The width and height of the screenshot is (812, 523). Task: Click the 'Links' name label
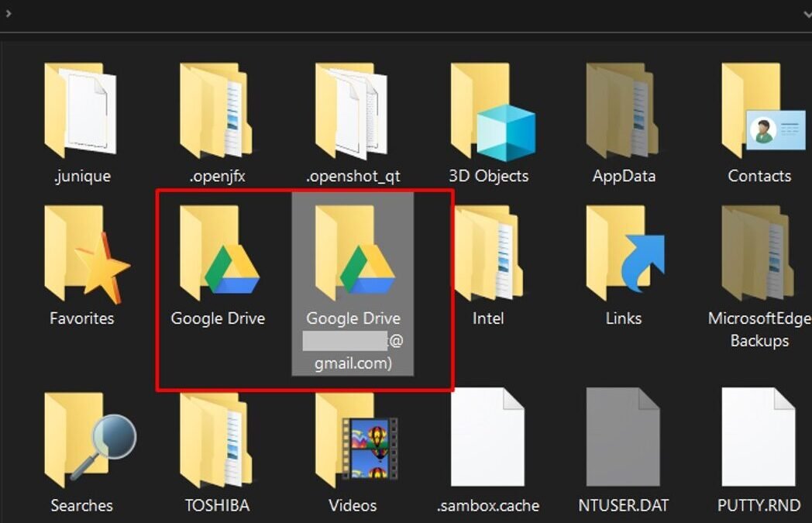pyautogui.click(x=624, y=318)
